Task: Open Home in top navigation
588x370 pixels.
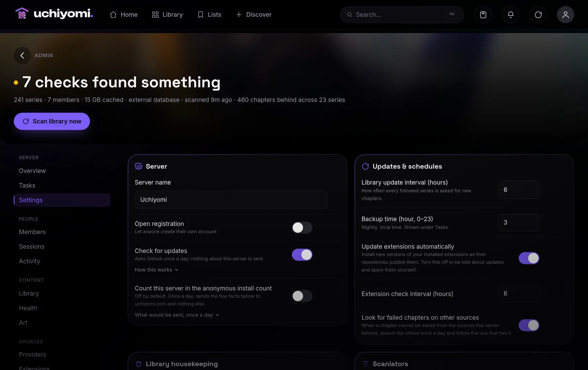Action: click(123, 15)
